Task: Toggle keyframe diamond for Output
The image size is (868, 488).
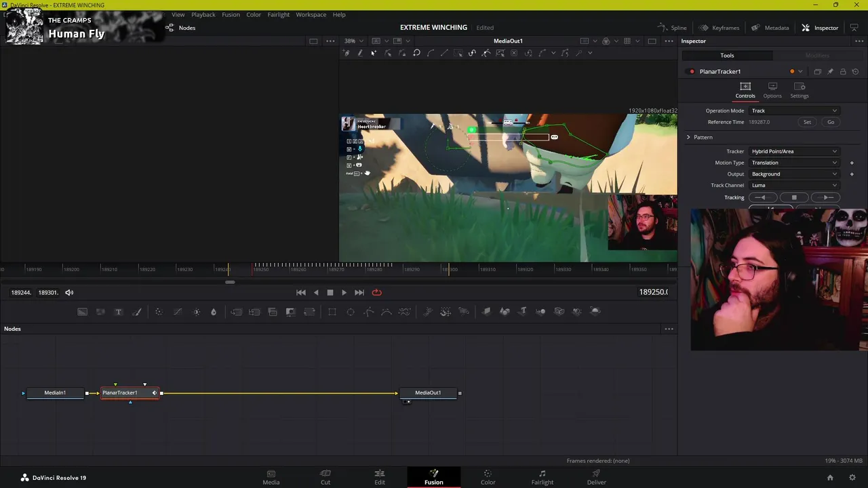Action: pos(852,174)
